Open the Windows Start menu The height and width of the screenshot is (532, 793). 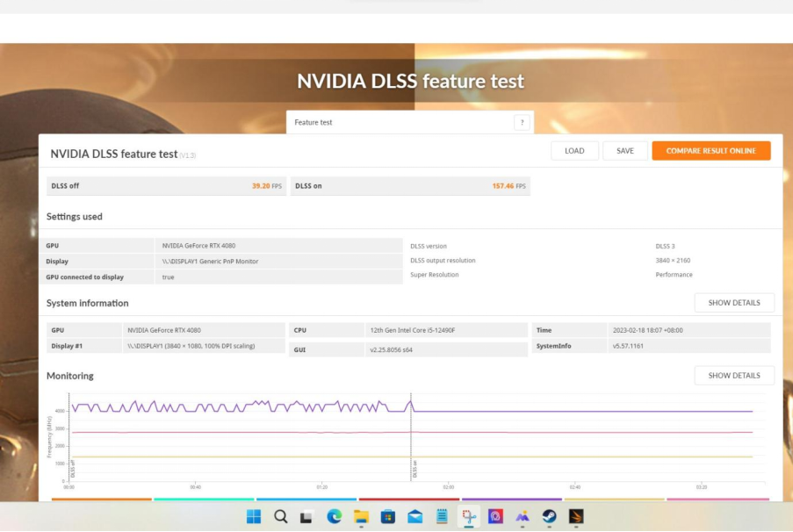(254, 516)
